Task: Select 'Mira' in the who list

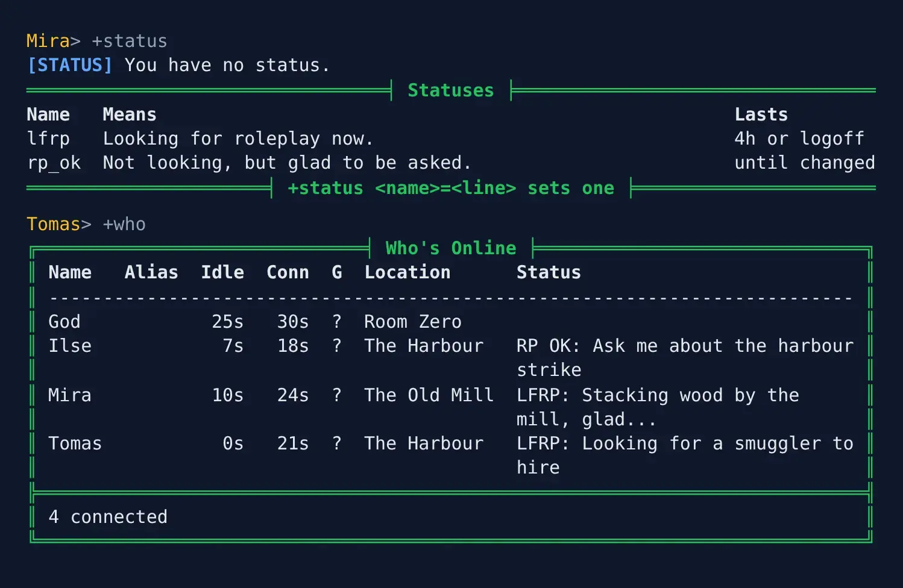Action: 70,395
